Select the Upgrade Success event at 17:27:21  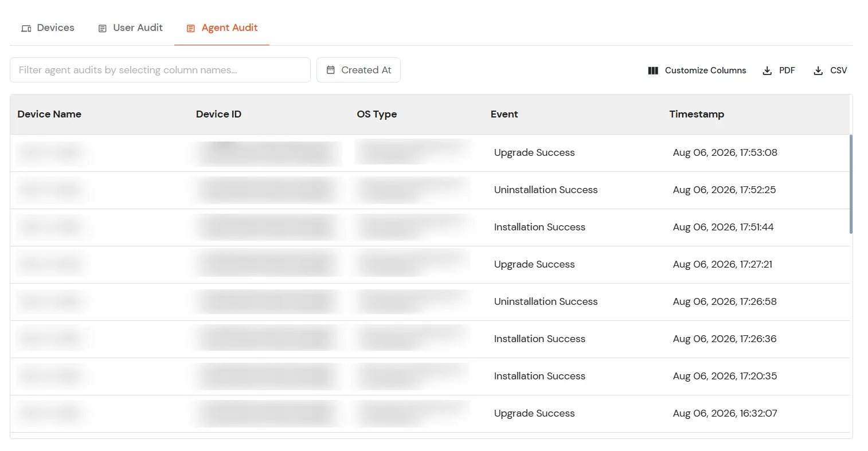click(534, 264)
